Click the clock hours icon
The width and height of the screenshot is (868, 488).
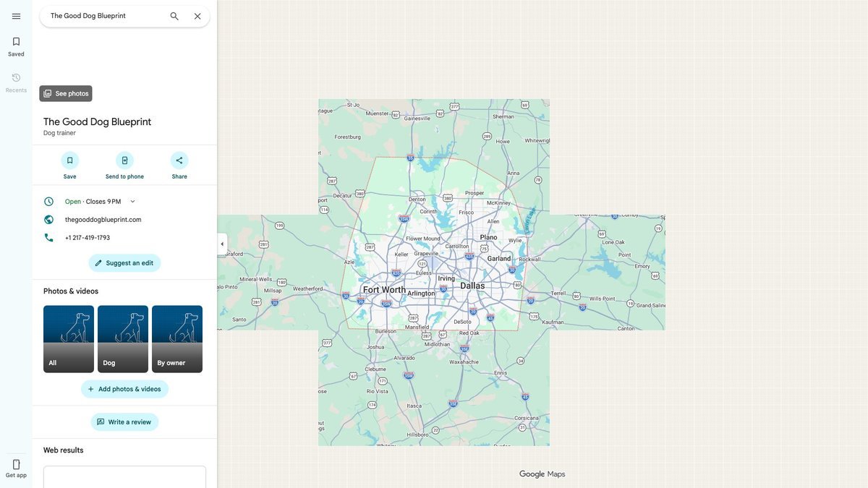pyautogui.click(x=48, y=202)
